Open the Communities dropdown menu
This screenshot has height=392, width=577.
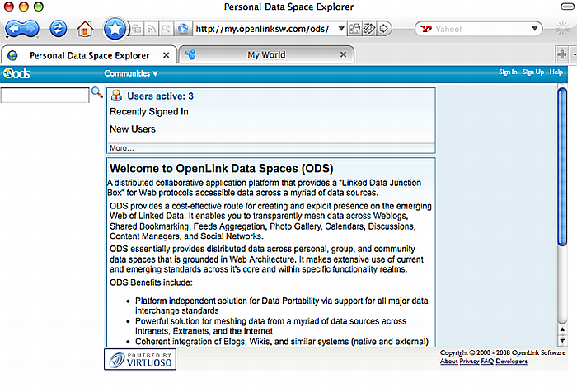[x=131, y=73]
